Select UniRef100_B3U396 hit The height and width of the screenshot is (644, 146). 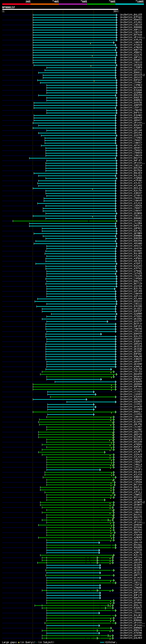(x=131, y=306)
